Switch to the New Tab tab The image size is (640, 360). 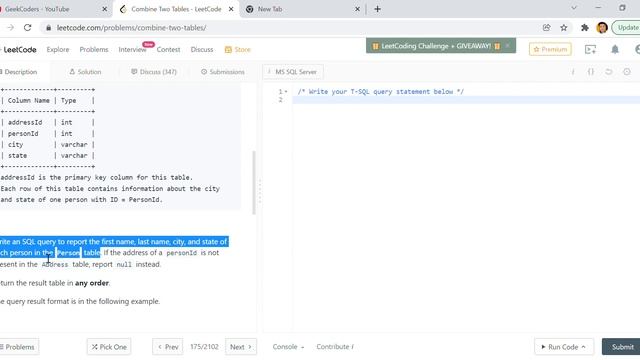coord(302,9)
